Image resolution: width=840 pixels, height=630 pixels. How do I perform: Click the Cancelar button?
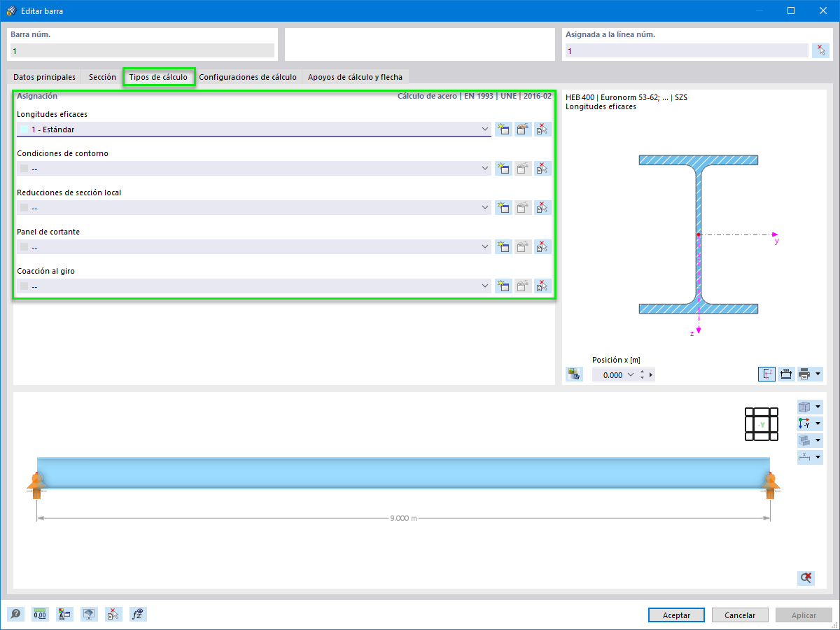[x=740, y=615]
